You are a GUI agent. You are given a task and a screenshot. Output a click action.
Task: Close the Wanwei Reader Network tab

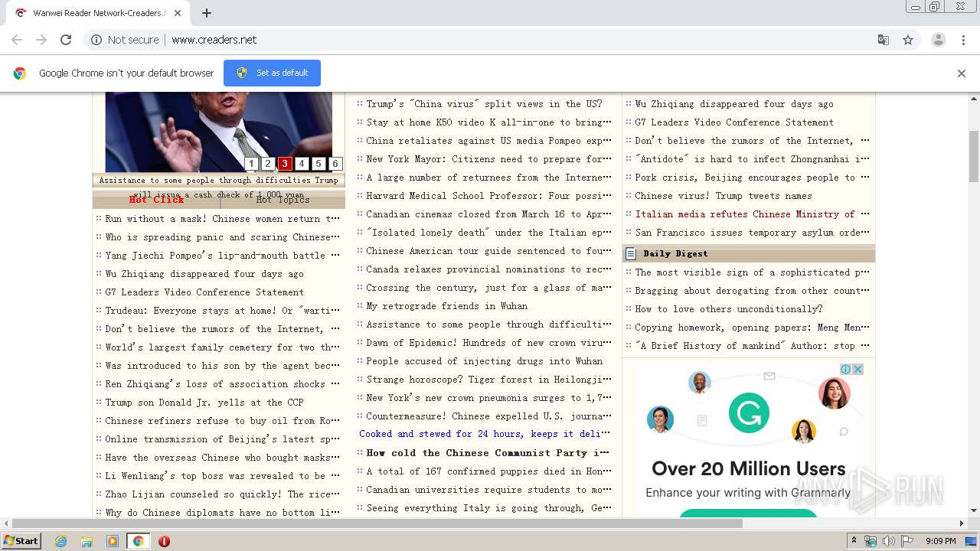point(178,13)
